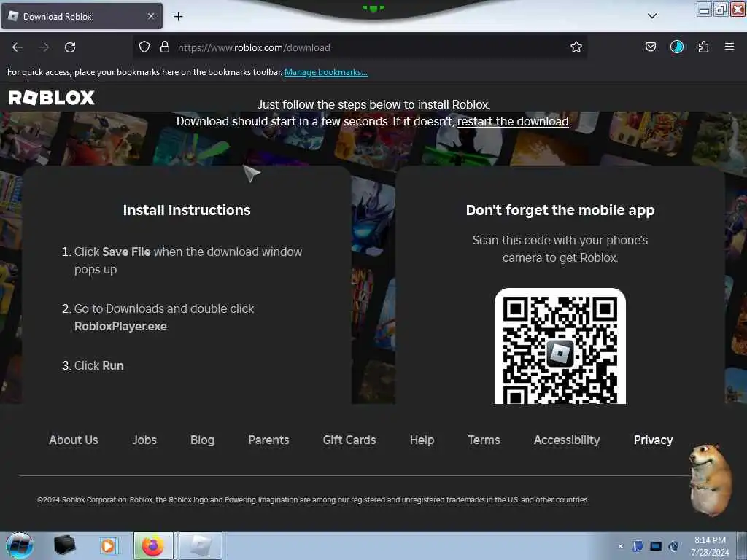
Task: Open the Manage bookmarks link
Action: click(326, 72)
